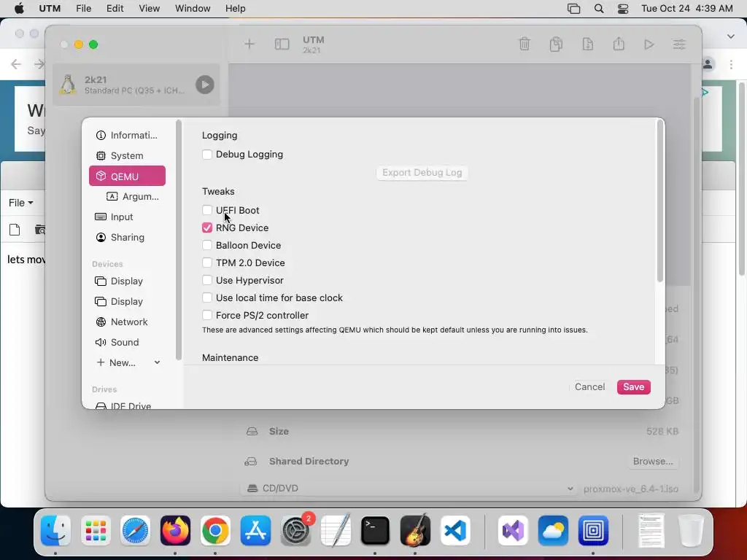Click the plus icon to create VM
Image resolution: width=747 pixels, height=560 pixels.
point(249,44)
